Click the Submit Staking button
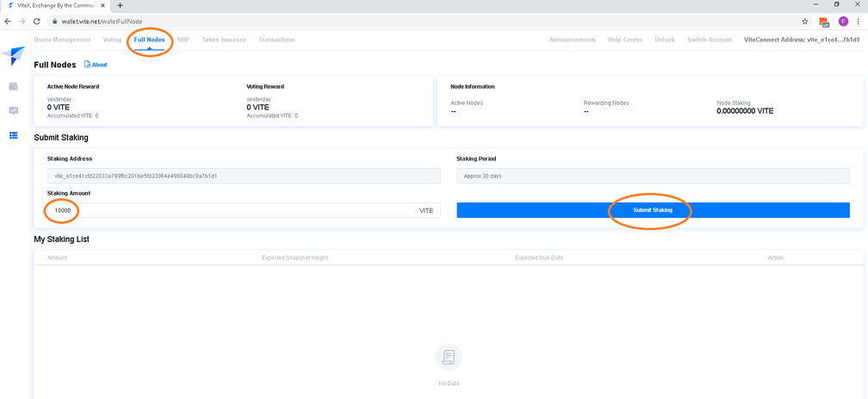Viewport: 868px width, 399px height. click(653, 210)
